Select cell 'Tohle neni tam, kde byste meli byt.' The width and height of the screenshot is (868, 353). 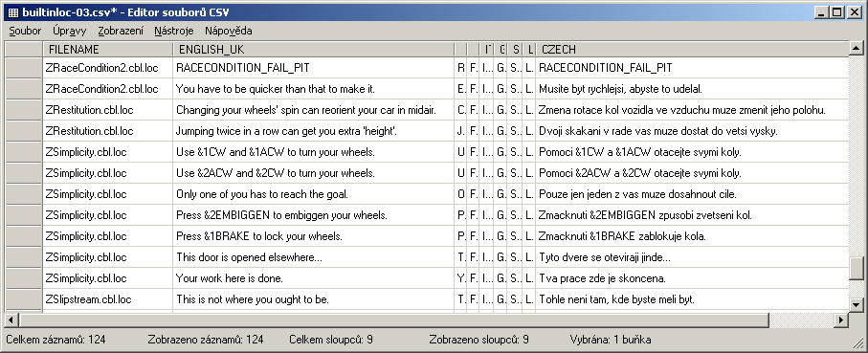[x=692, y=298]
